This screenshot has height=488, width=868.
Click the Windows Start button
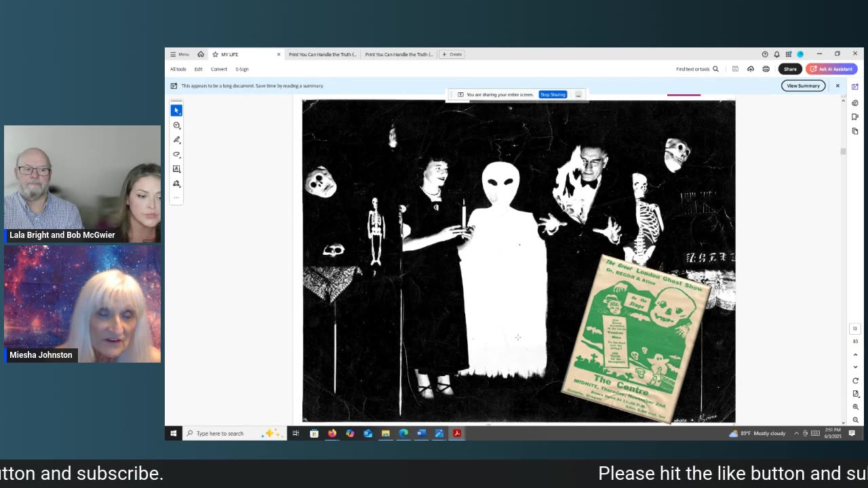pos(174,433)
